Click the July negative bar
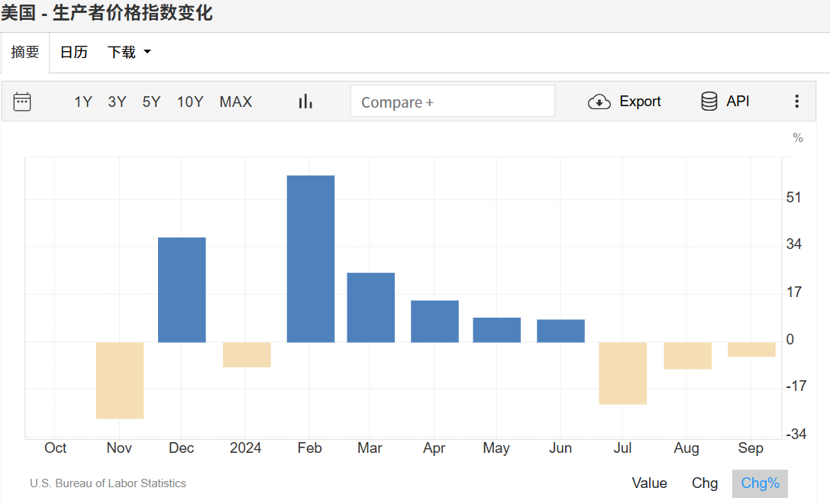This screenshot has width=830, height=504. 622,373
